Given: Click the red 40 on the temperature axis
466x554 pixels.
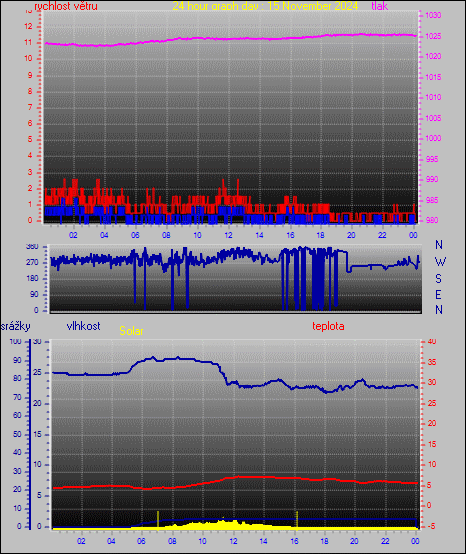Looking at the screenshot, I should (x=432, y=342).
